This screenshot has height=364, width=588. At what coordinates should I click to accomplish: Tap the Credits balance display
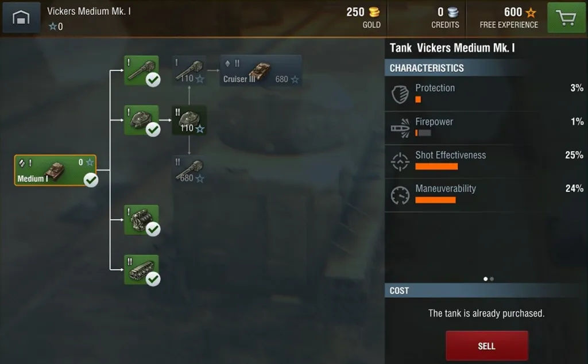(445, 17)
